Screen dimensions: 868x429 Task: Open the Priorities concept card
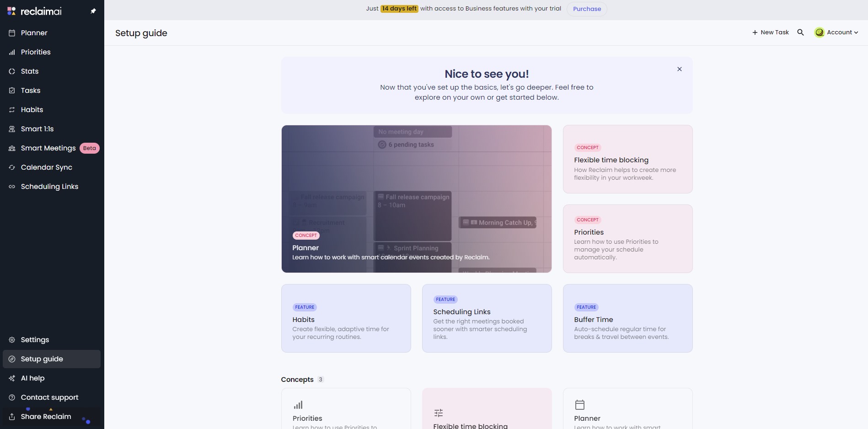[x=627, y=239]
